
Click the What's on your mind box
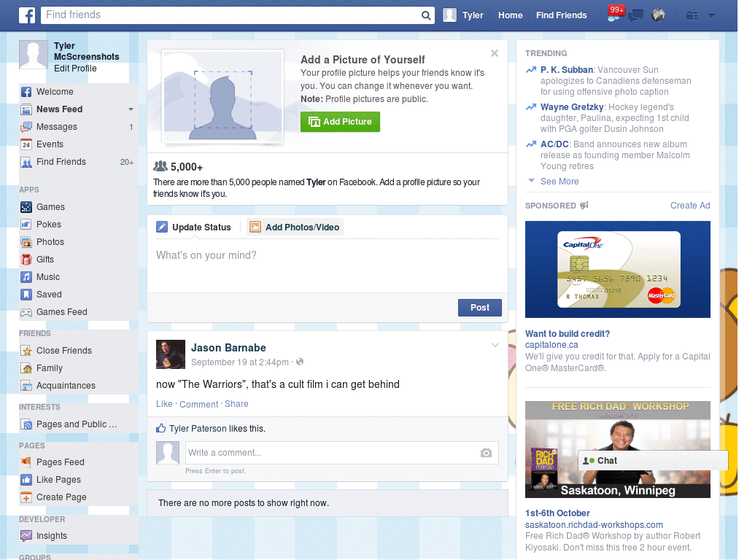328,267
